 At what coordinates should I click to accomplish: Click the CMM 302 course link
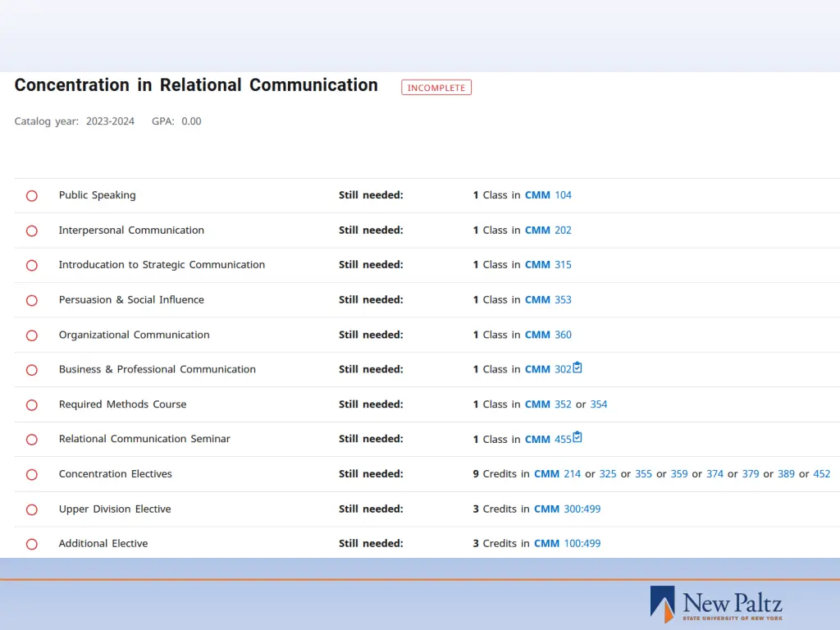tap(548, 369)
